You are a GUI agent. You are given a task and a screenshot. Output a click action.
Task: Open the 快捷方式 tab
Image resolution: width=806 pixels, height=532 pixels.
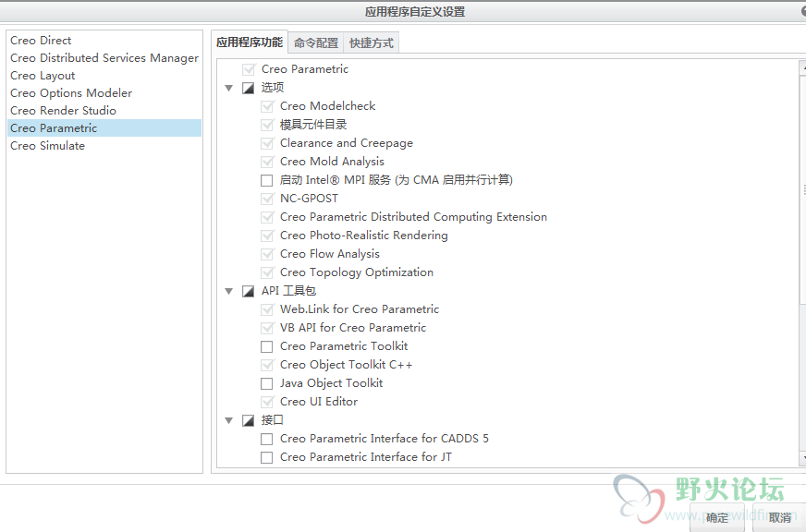(x=372, y=42)
